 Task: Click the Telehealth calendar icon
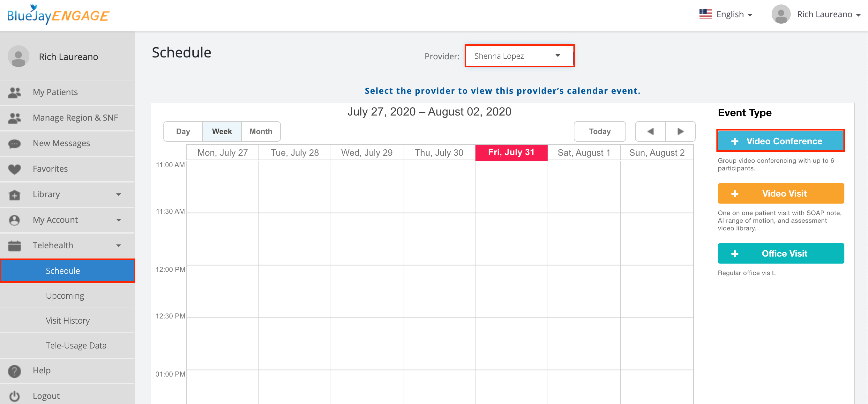pyautogui.click(x=14, y=246)
